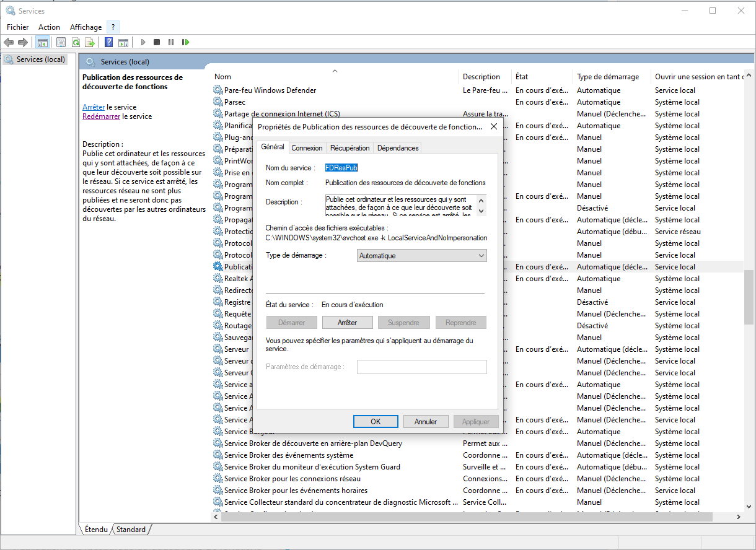The height and width of the screenshot is (550, 756).
Task: Switch to the Récupération tab
Action: point(350,148)
